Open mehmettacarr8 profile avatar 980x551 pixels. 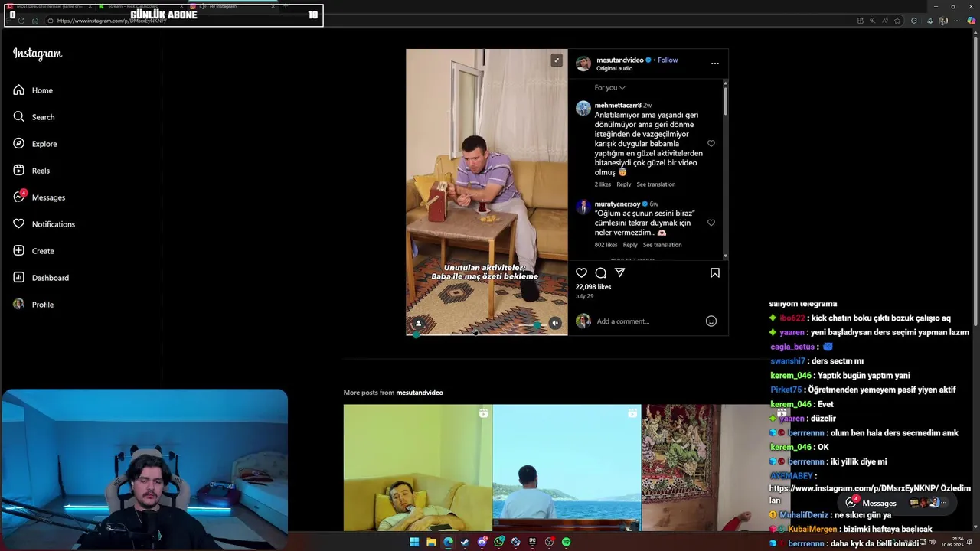[x=583, y=108]
